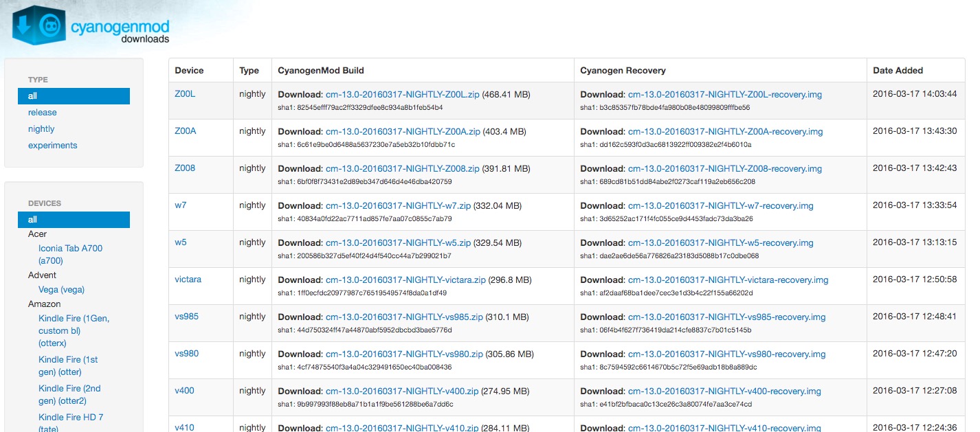
Task: Select the 'nightly' type filter
Action: coord(41,129)
